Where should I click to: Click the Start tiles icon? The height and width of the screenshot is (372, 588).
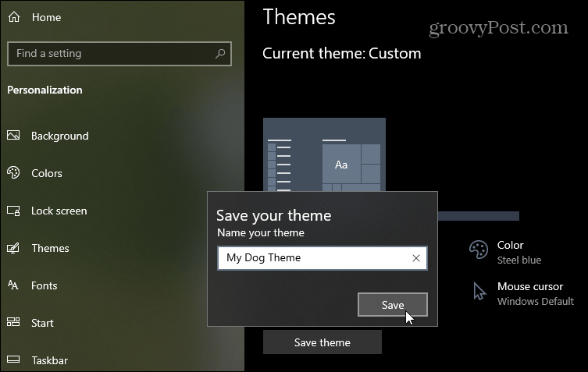point(13,322)
